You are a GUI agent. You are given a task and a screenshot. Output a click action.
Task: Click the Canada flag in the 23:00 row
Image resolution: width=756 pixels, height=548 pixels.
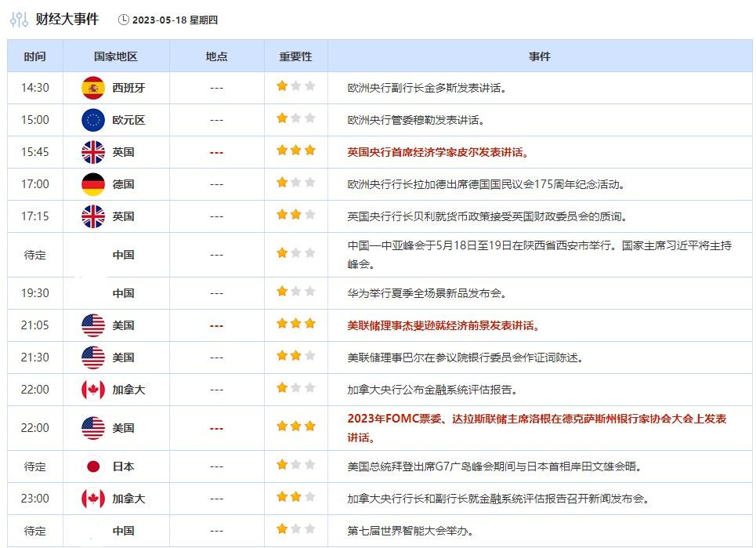[93, 499]
